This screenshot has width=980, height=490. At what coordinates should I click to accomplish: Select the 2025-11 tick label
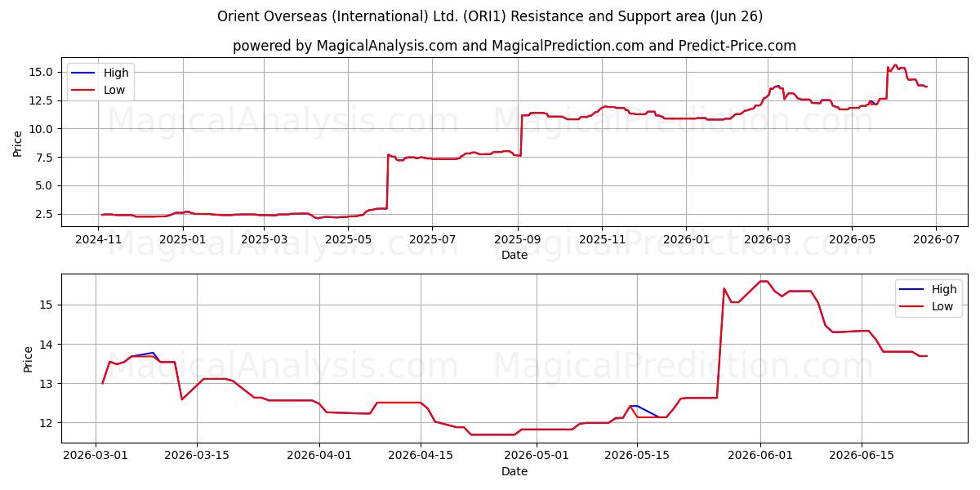(601, 239)
